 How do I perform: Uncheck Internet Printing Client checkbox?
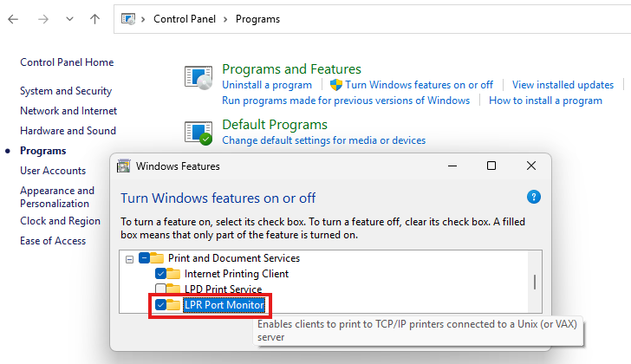[x=160, y=274]
